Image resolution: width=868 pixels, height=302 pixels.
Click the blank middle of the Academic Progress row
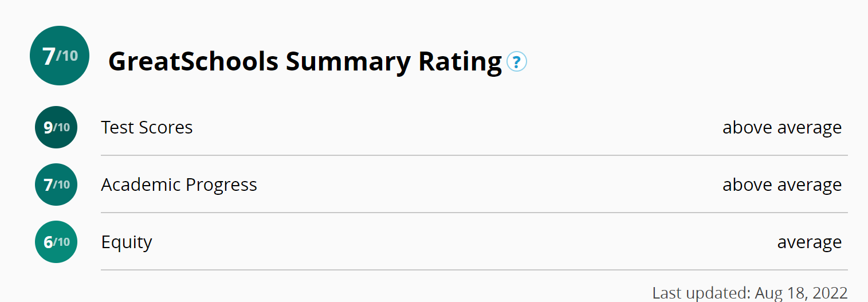pos(487,185)
